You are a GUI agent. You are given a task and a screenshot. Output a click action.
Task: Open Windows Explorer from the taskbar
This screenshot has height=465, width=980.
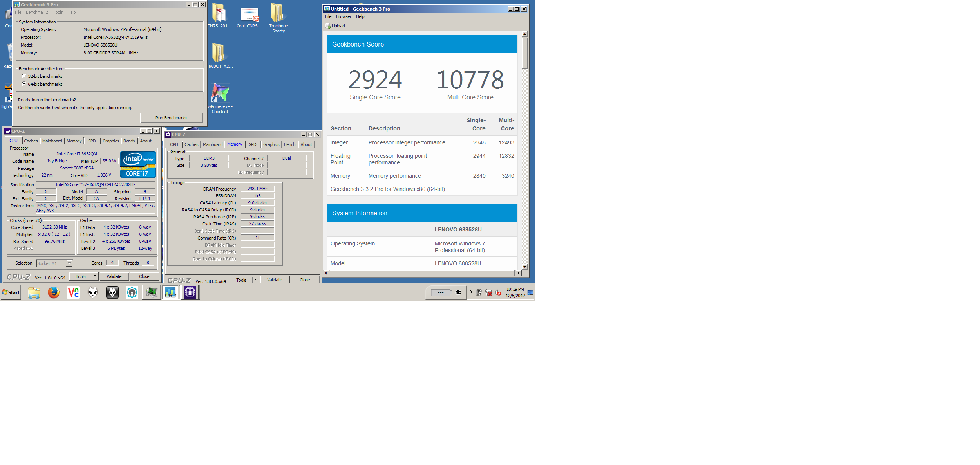34,292
